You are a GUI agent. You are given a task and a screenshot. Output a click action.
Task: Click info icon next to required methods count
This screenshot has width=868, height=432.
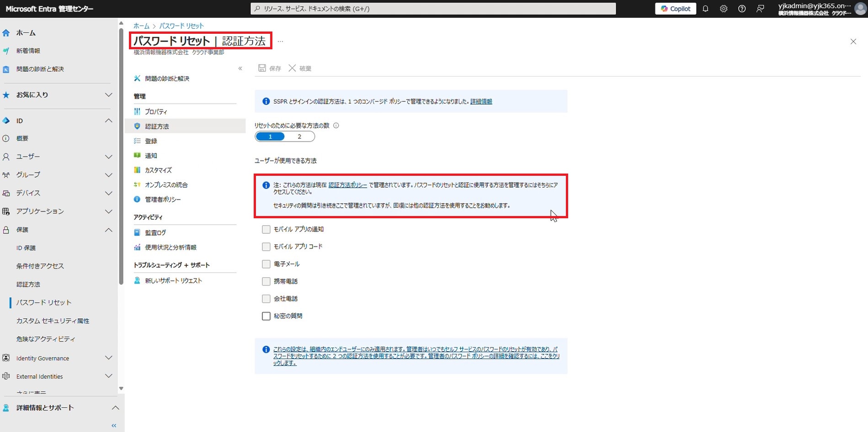click(x=336, y=126)
